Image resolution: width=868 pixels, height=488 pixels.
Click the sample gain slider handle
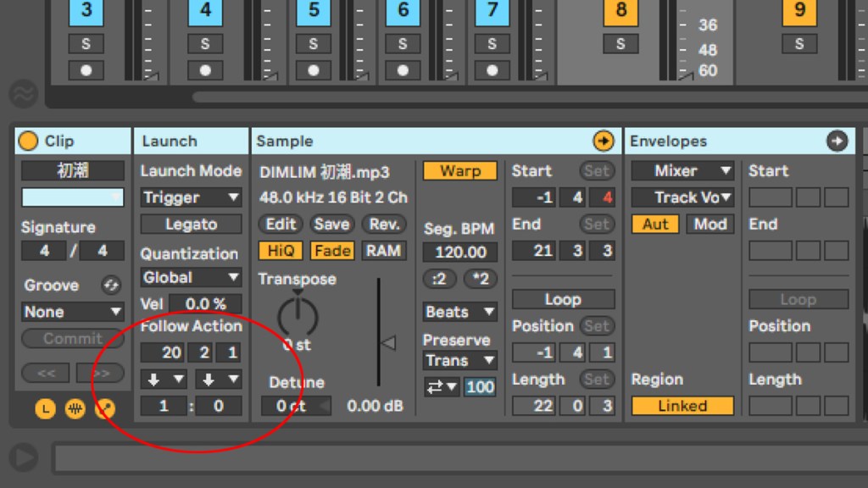pyautogui.click(x=387, y=343)
